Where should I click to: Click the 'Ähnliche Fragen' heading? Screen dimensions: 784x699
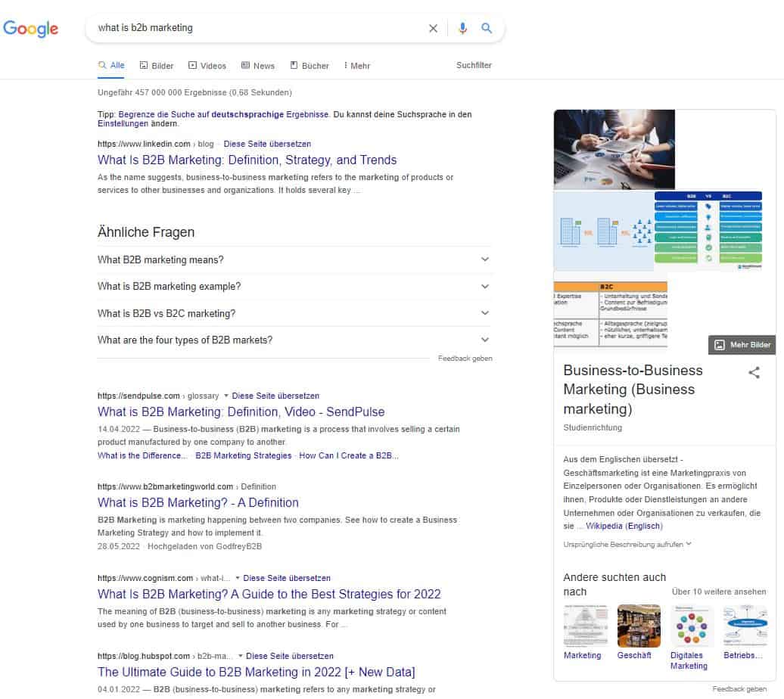146,232
